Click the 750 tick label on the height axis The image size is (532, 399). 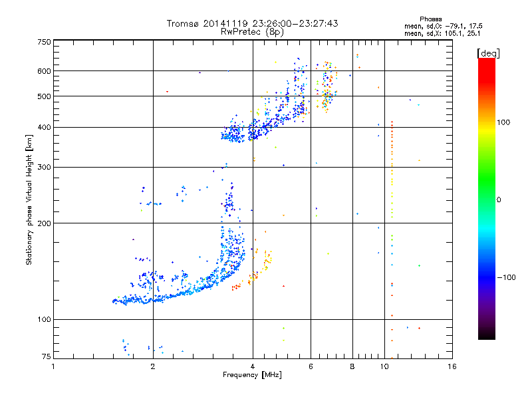44,42
